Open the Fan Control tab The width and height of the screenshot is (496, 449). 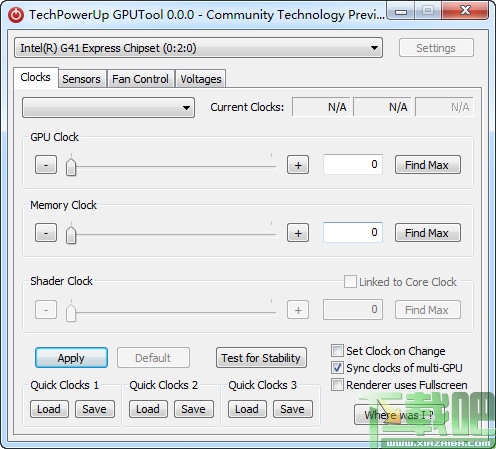coord(140,79)
